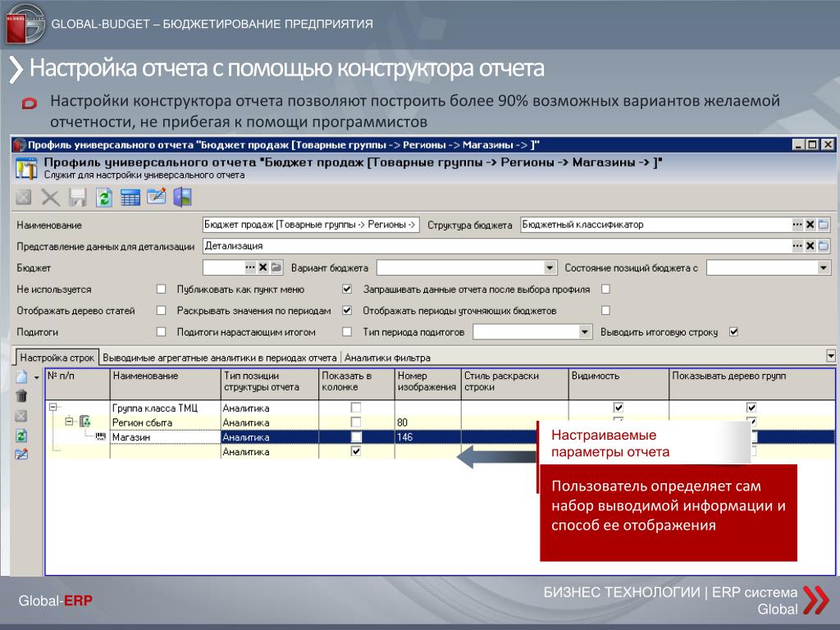Collapse the Группа класса ТМЦ tree node
The width and height of the screenshot is (840, 630).
tap(53, 407)
